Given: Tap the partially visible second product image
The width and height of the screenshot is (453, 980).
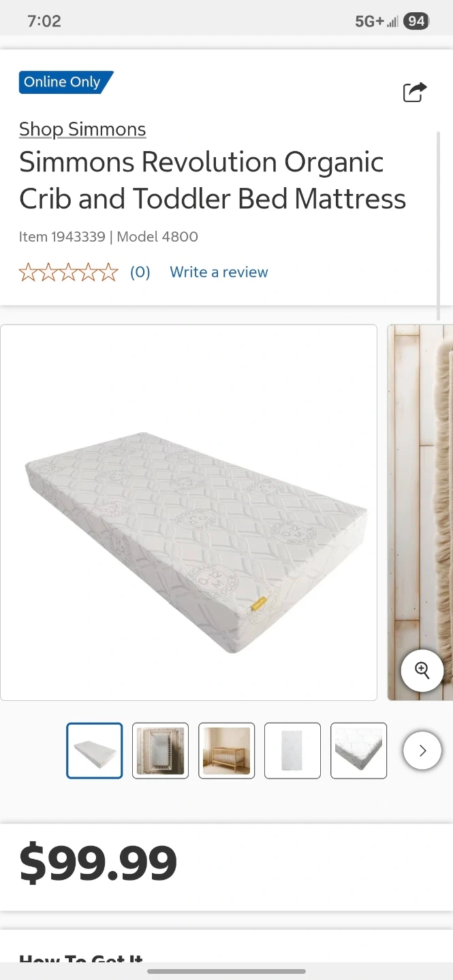Looking at the screenshot, I should point(420,512).
